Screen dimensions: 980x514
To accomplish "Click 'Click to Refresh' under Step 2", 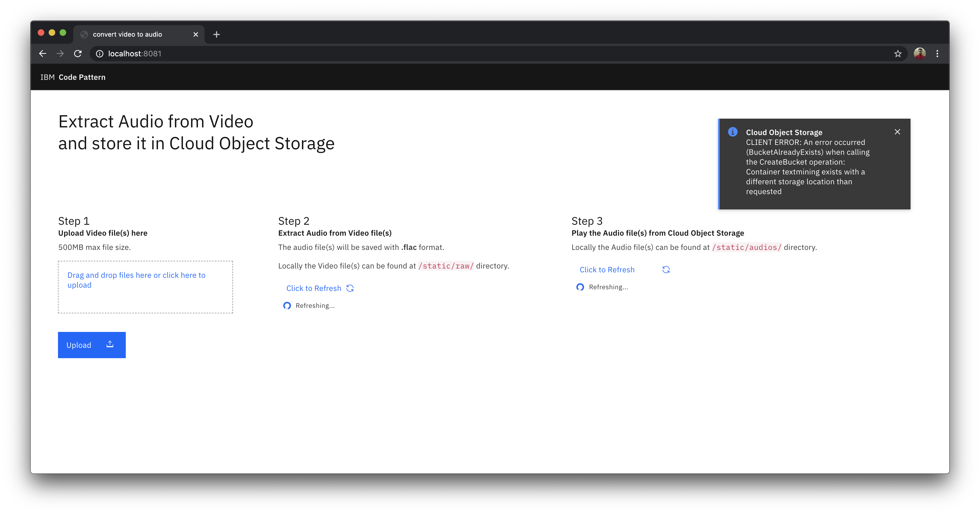I will pos(313,288).
